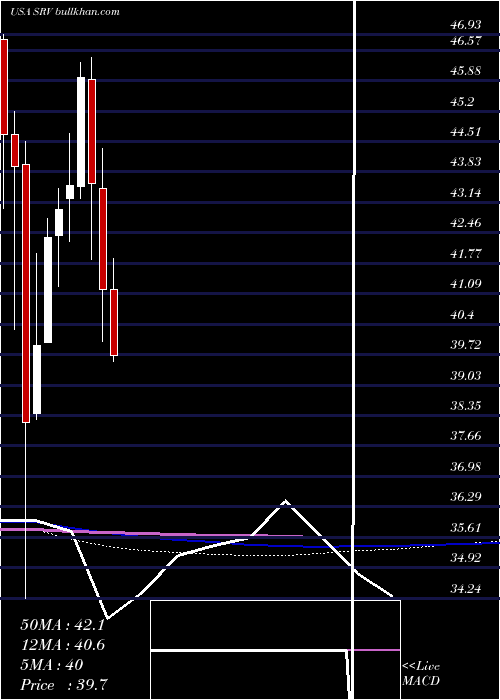
Task: Click the 46.93 price axis label
Action: coord(465,26)
